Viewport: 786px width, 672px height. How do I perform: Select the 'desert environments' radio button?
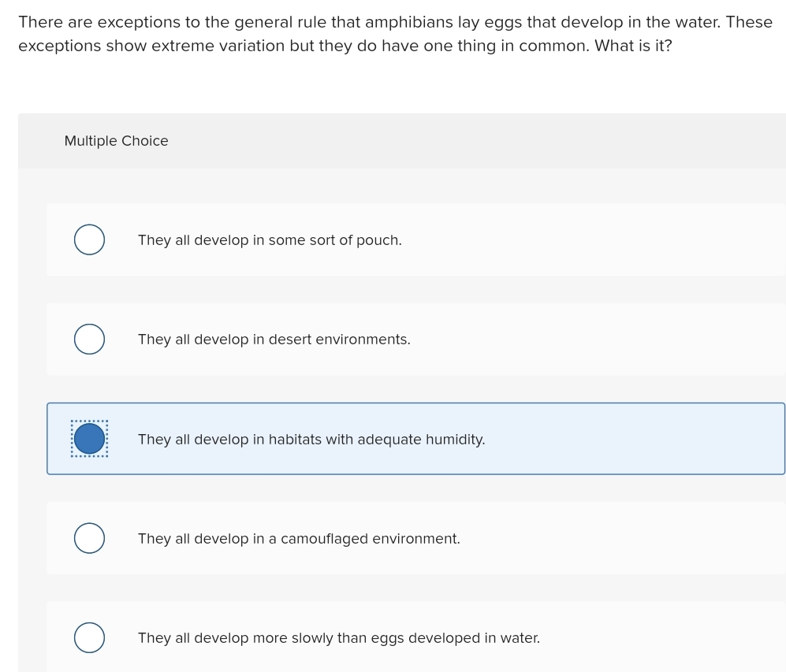pos(89,339)
